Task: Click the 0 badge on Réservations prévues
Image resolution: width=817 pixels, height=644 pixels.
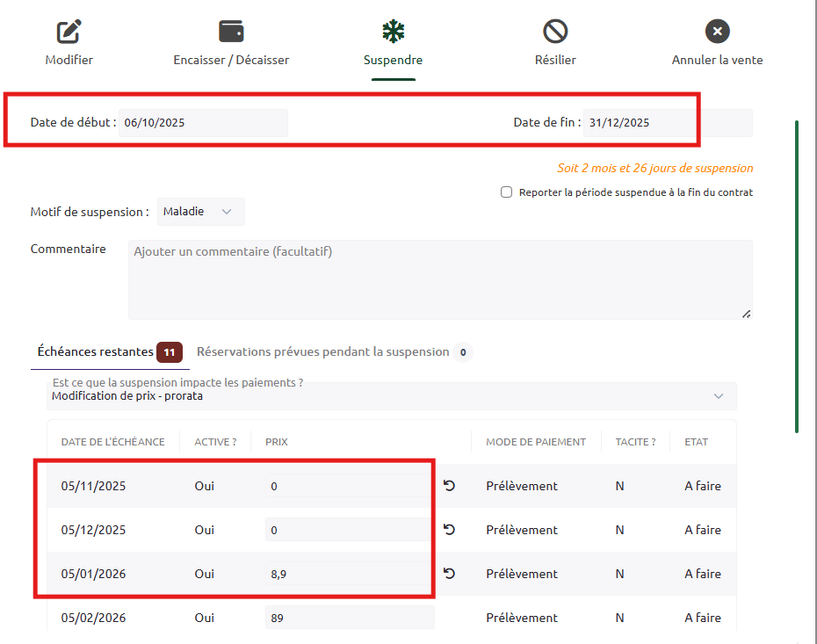Action: [463, 352]
